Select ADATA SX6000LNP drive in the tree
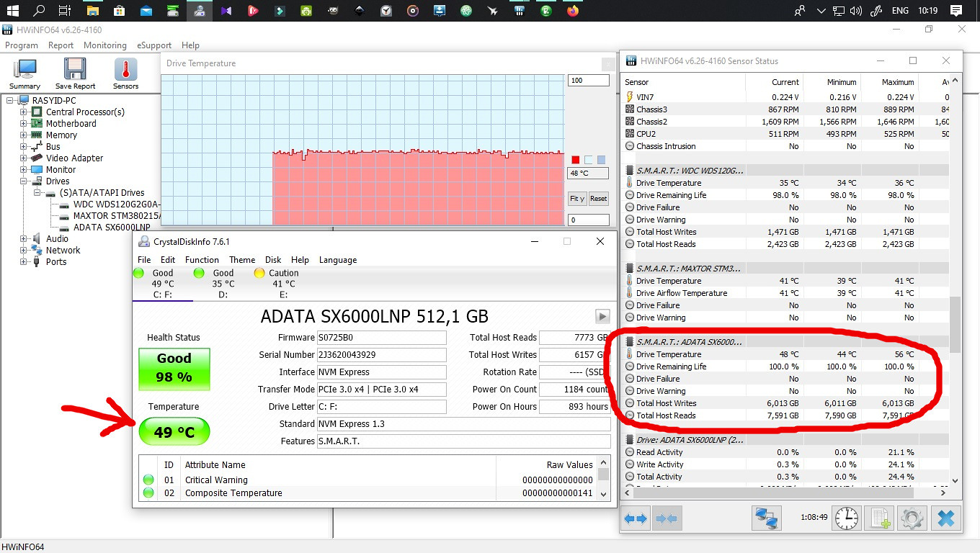 pos(112,228)
